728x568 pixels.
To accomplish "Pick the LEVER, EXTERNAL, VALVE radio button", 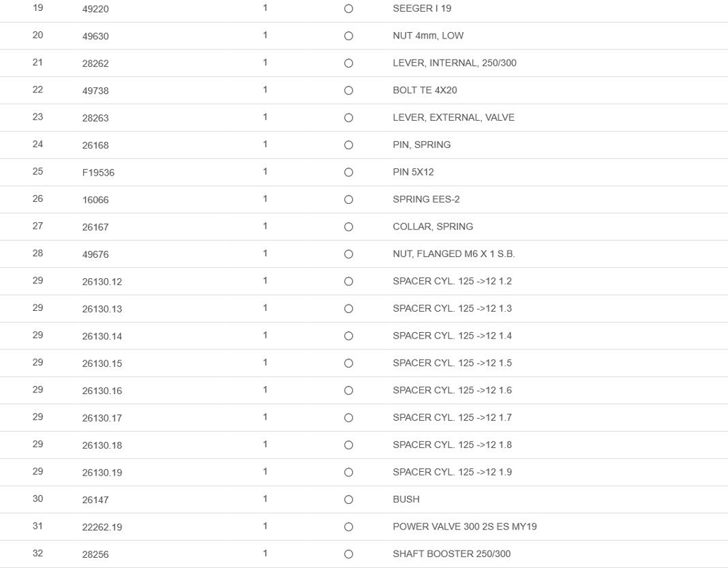I will (349, 118).
